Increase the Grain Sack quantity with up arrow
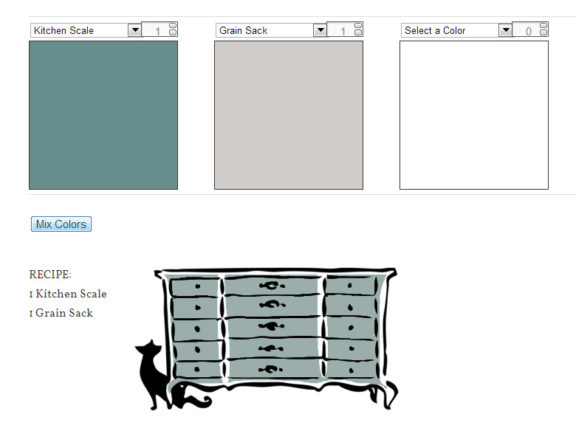The width and height of the screenshot is (576, 434). click(358, 26)
